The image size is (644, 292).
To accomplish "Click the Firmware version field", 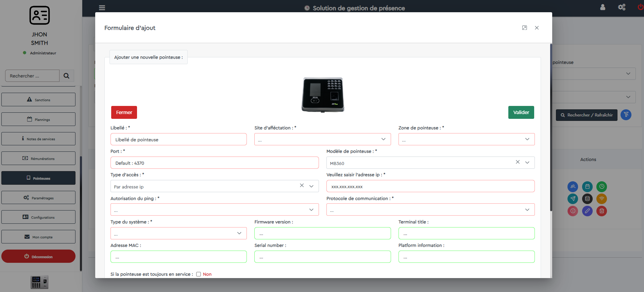I will [322, 233].
